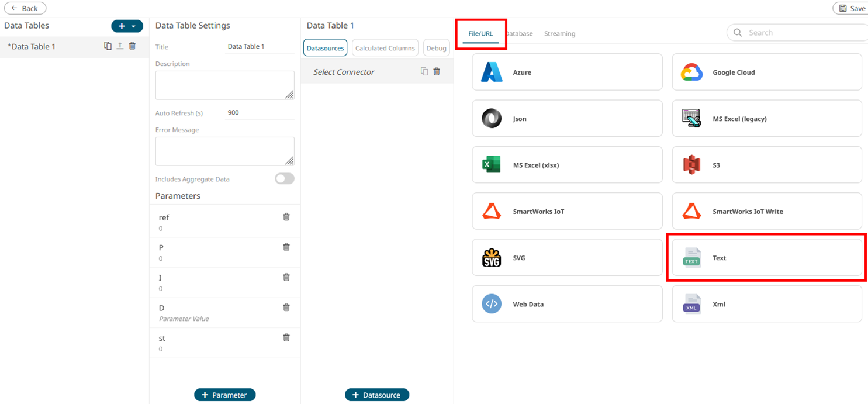
Task: Click the connector Search field
Action: [801, 33]
